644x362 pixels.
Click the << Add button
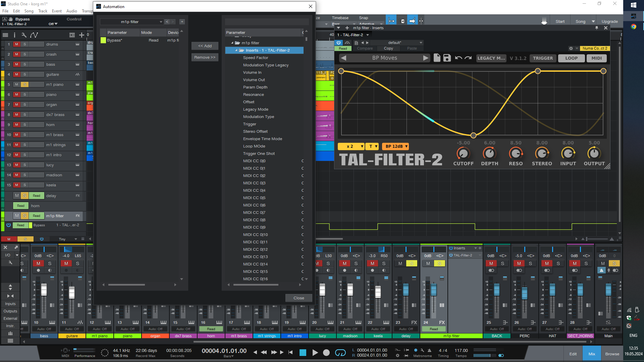[x=205, y=46]
